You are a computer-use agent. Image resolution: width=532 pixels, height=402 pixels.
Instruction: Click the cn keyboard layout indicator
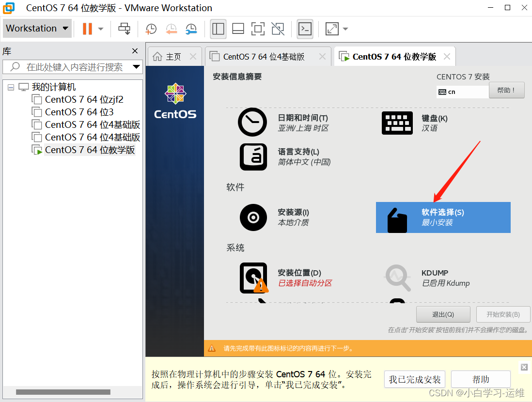click(462, 92)
